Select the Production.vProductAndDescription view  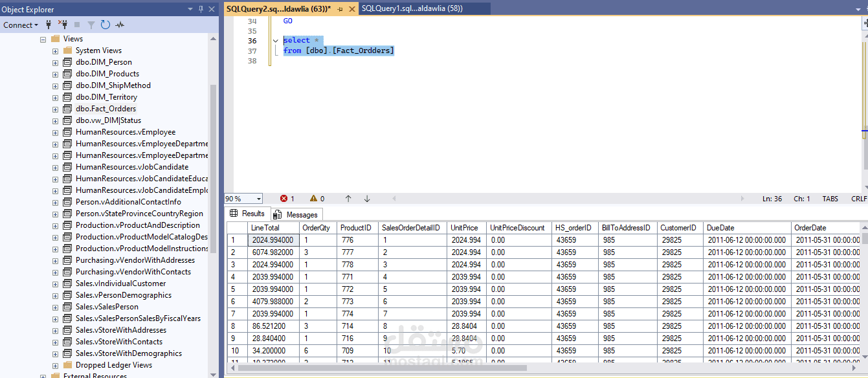point(138,225)
